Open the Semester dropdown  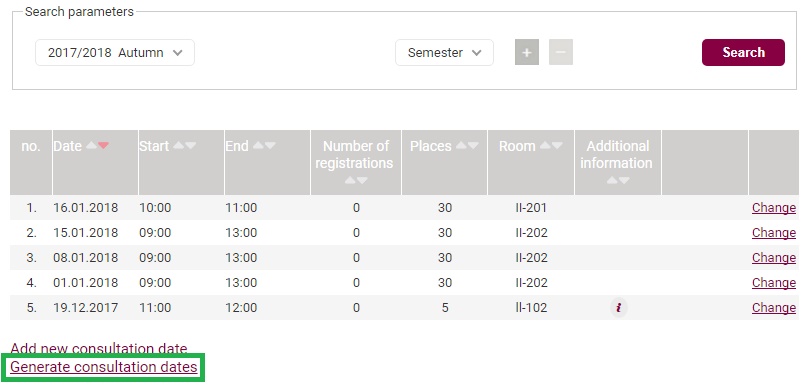444,52
